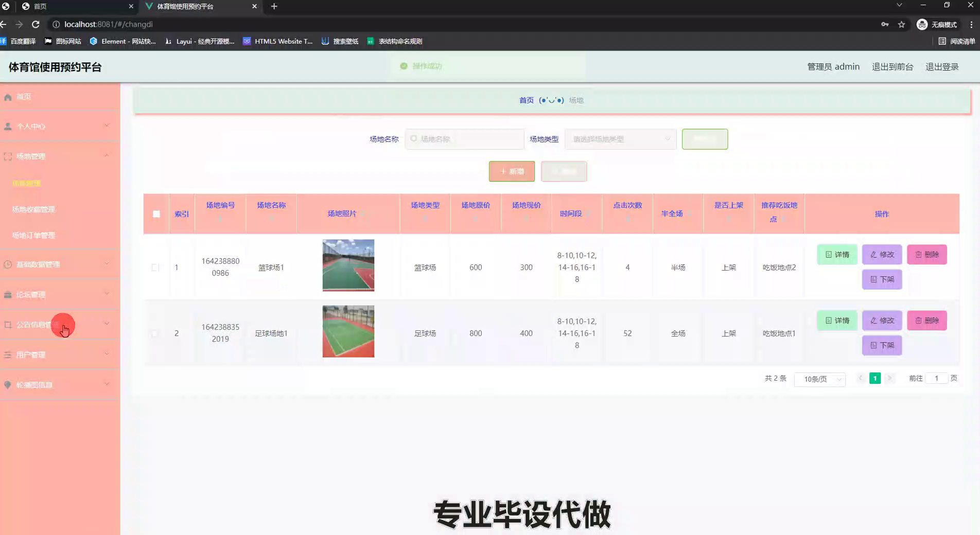The height and width of the screenshot is (535, 980).
Task: Click 下架 for 篮球场1
Action: pyautogui.click(x=882, y=279)
